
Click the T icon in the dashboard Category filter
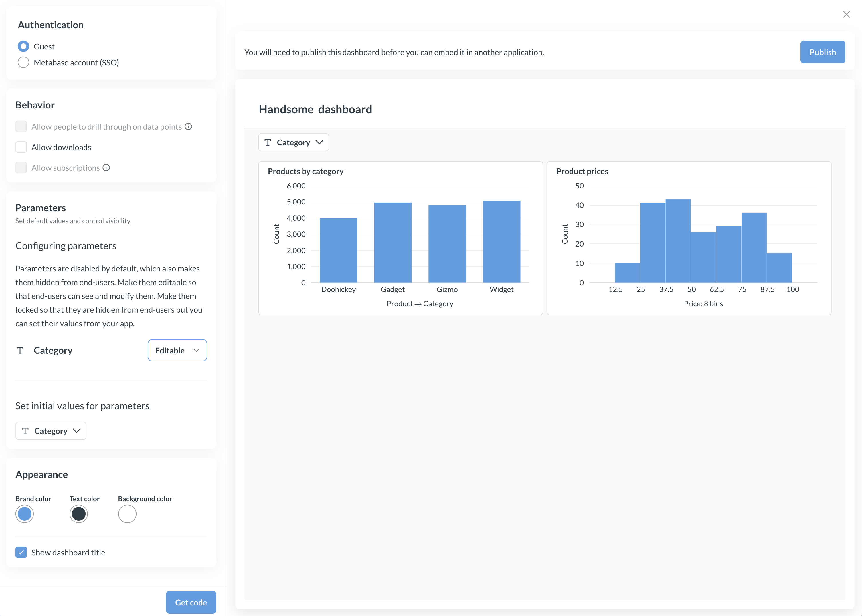tap(268, 142)
